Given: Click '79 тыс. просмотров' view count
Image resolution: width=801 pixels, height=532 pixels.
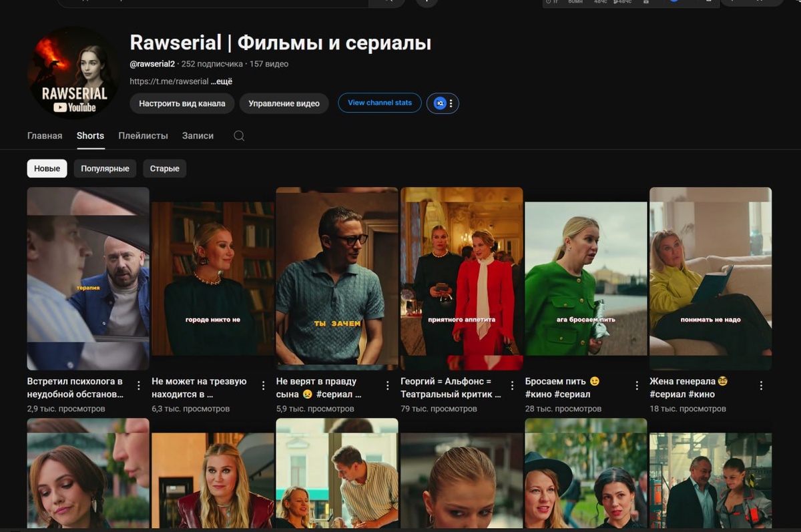Looking at the screenshot, I should pos(439,409).
